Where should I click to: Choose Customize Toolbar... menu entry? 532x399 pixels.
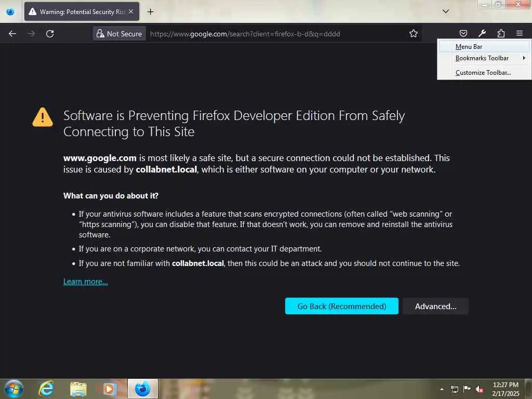point(484,73)
